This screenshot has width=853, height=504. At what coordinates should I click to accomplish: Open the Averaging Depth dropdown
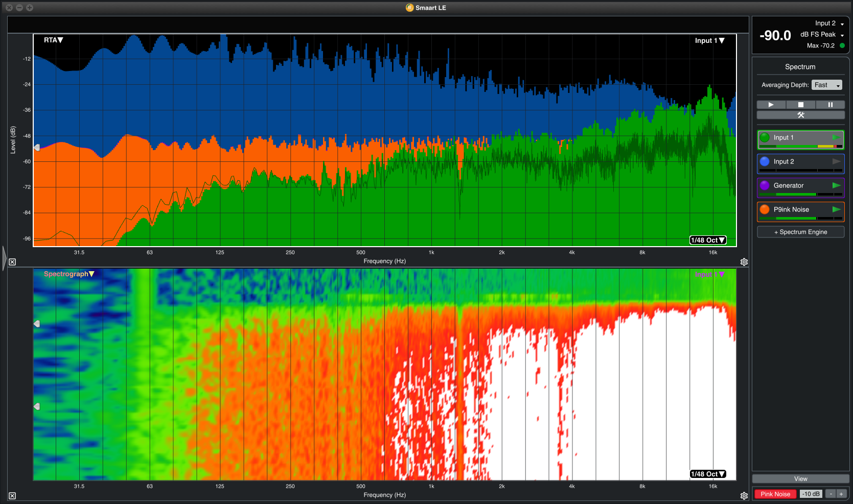pyautogui.click(x=826, y=85)
